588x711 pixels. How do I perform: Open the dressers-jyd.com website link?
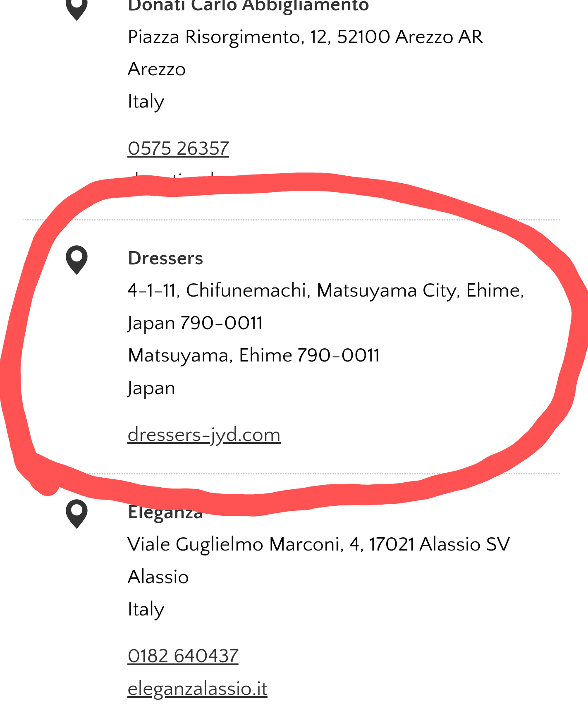point(204,435)
